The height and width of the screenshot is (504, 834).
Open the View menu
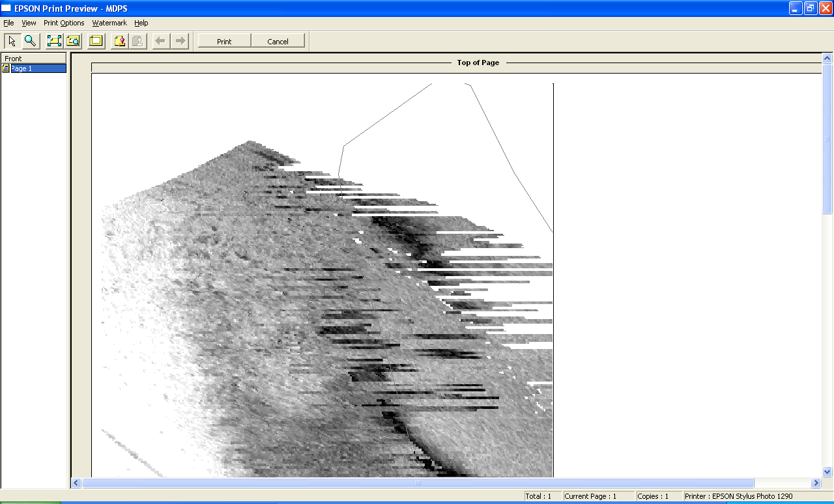(29, 23)
